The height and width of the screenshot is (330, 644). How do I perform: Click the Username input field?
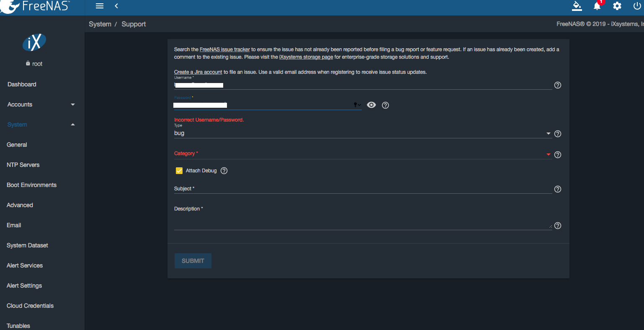pos(363,85)
